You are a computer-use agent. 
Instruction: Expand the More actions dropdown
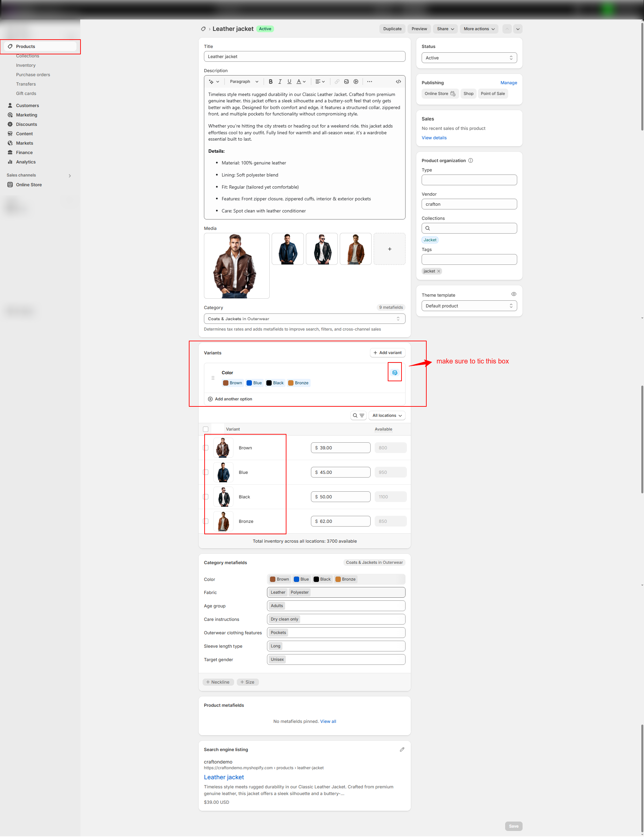pyautogui.click(x=479, y=29)
